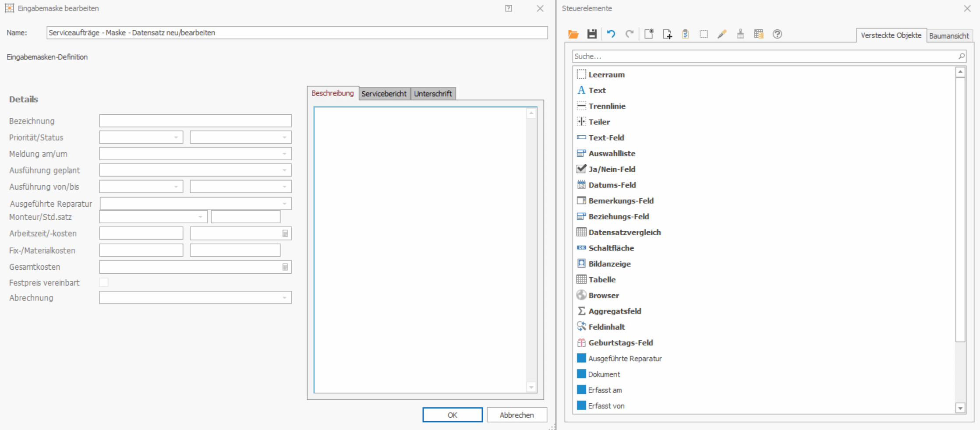Select the Leerraum control icon

581,74
